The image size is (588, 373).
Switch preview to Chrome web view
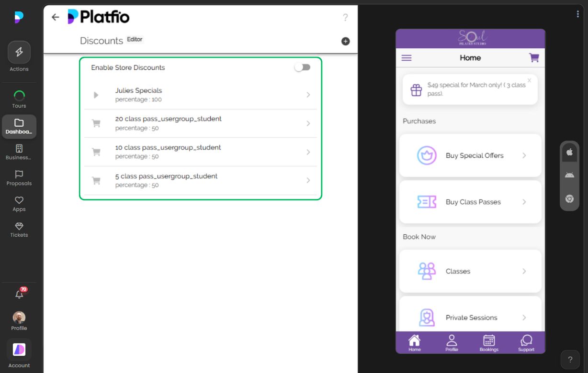[x=569, y=199]
